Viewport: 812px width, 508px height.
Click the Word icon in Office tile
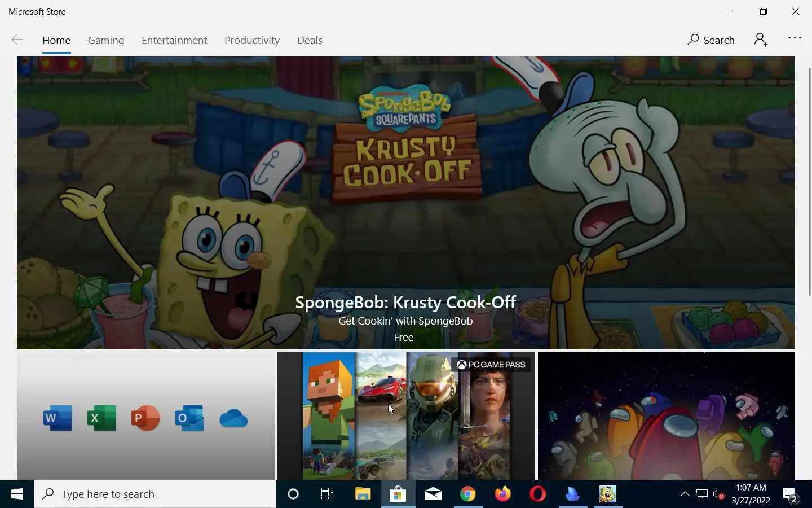coord(58,418)
